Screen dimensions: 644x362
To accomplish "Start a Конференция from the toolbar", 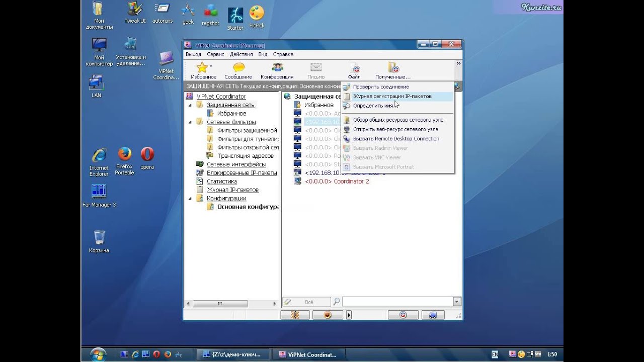I will 277,71.
